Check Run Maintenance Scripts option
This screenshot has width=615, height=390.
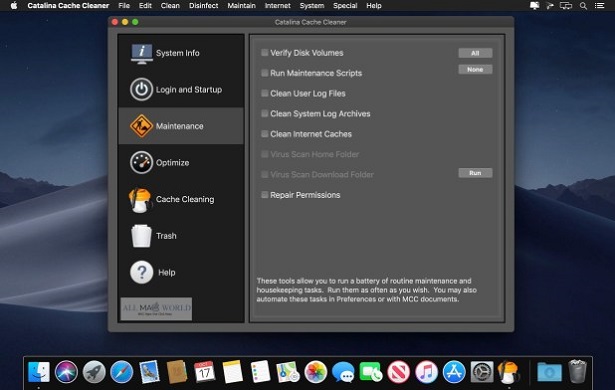click(265, 73)
